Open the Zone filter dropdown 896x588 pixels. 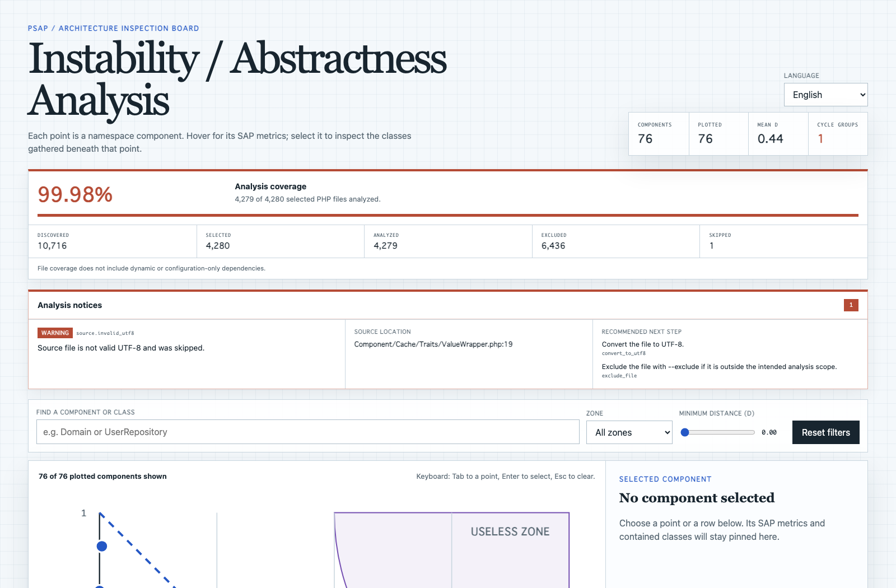point(629,432)
